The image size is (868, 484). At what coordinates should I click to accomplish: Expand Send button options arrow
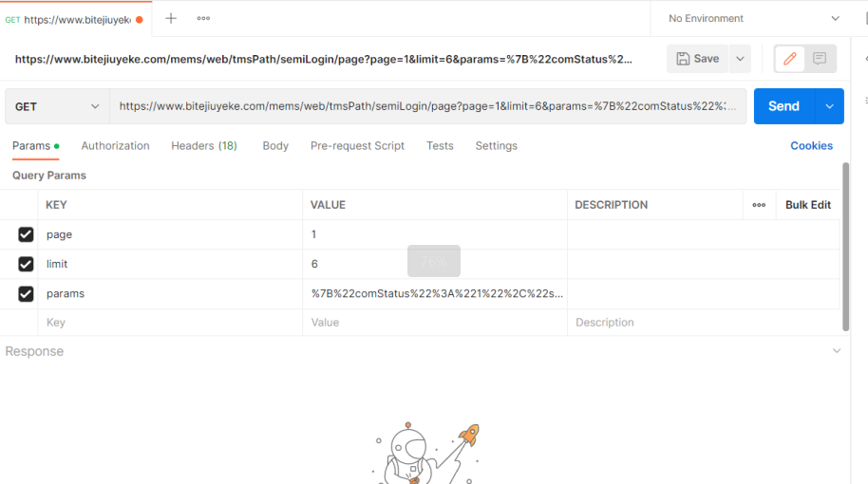click(x=829, y=106)
